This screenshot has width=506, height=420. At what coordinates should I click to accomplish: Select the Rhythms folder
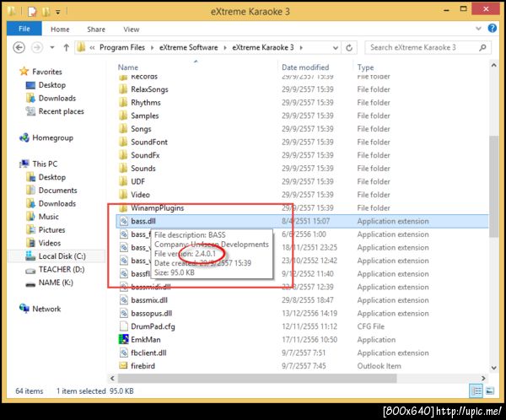pyautogui.click(x=146, y=103)
